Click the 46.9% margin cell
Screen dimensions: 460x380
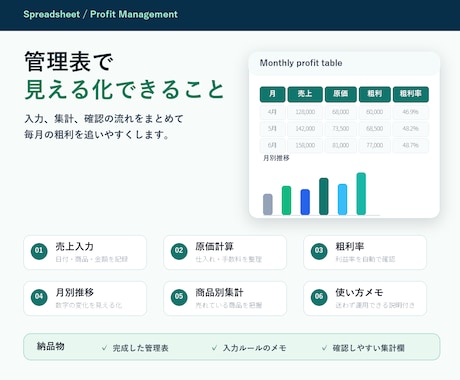click(411, 112)
